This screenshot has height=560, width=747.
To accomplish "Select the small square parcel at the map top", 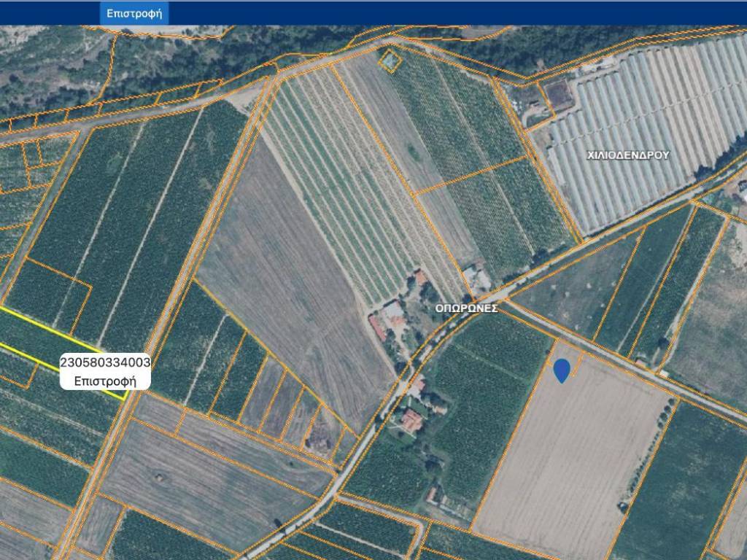I will 390,60.
